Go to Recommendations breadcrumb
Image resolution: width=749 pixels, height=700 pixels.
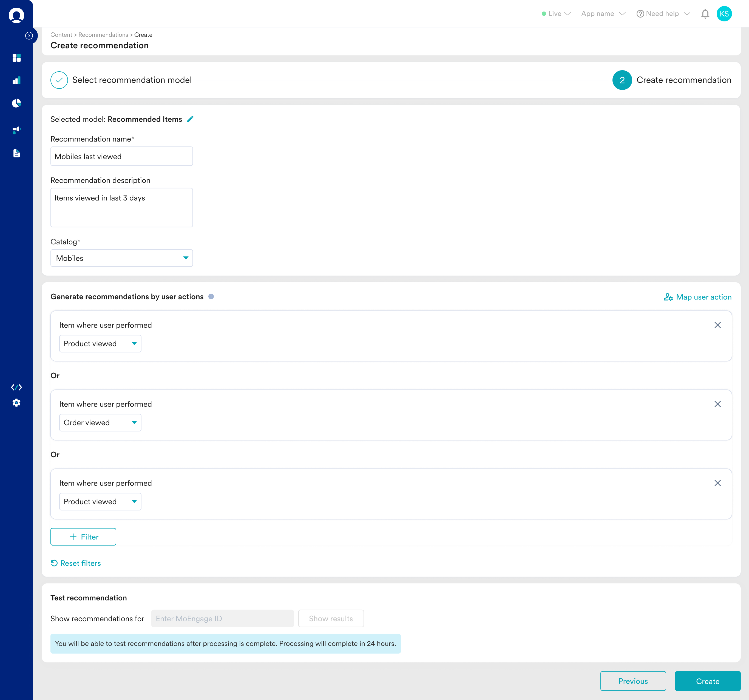pyautogui.click(x=103, y=35)
